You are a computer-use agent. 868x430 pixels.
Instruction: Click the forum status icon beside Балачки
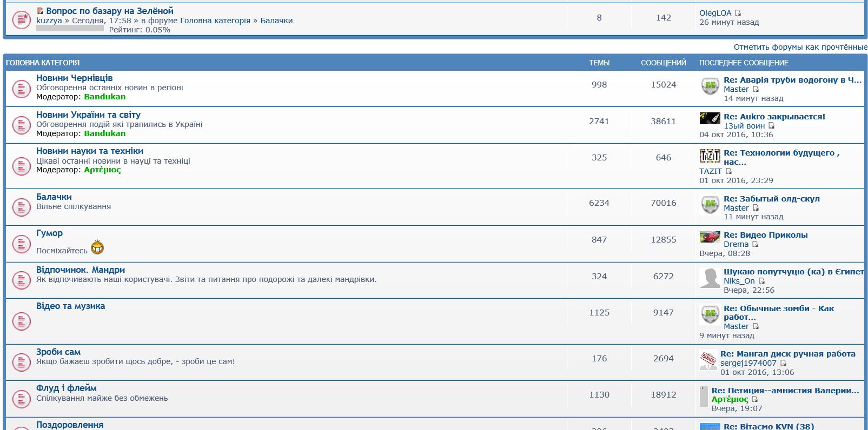coord(21,207)
